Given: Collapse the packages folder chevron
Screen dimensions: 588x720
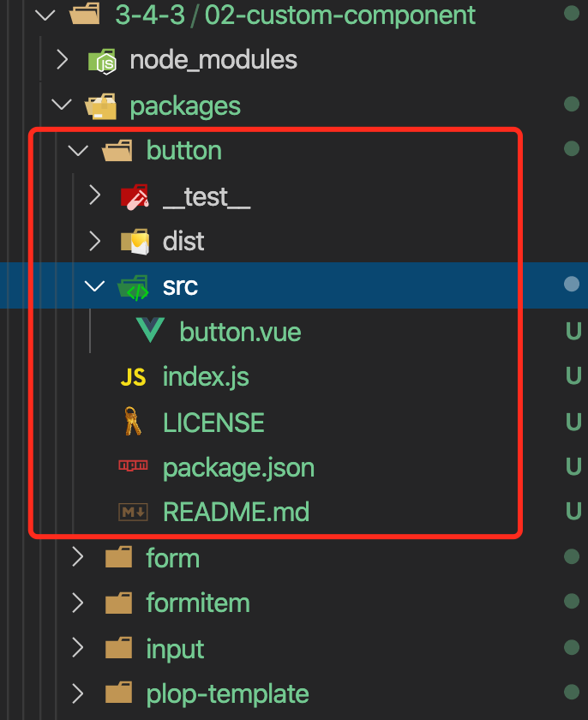Looking at the screenshot, I should (x=62, y=105).
